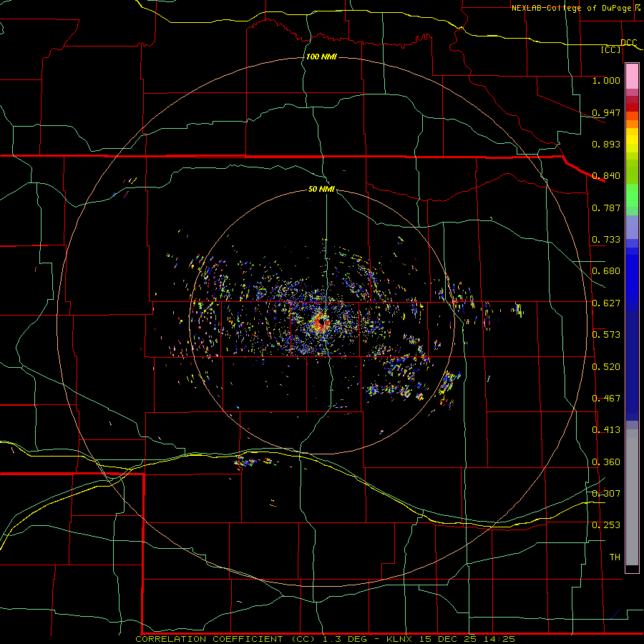
Task: Click the [CC] label above the color bar
Action: (611, 49)
